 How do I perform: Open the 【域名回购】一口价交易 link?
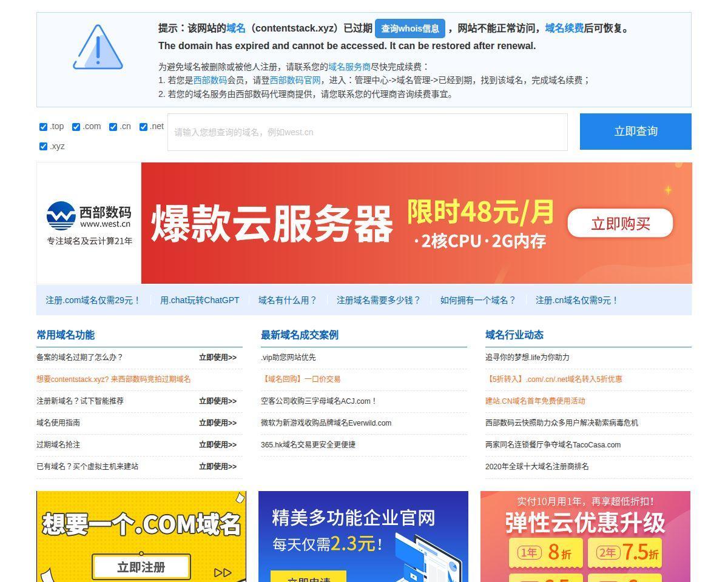[301, 379]
